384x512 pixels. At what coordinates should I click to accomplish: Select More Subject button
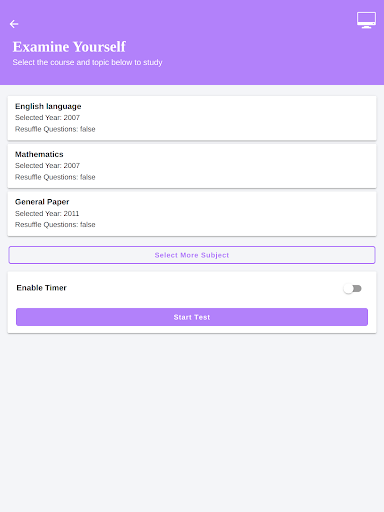pos(192,255)
